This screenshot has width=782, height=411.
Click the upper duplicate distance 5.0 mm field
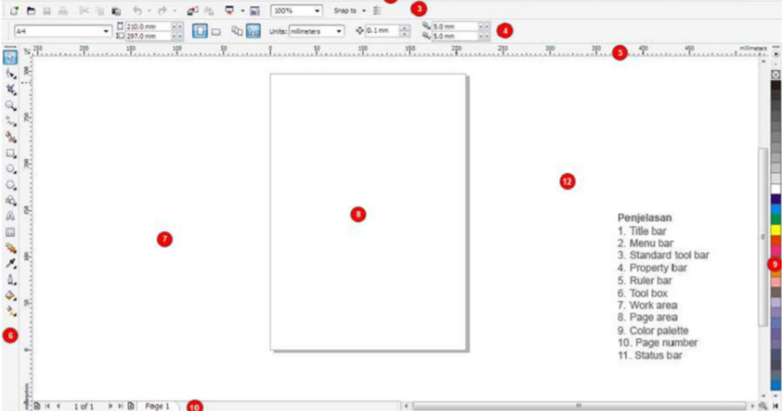point(455,26)
